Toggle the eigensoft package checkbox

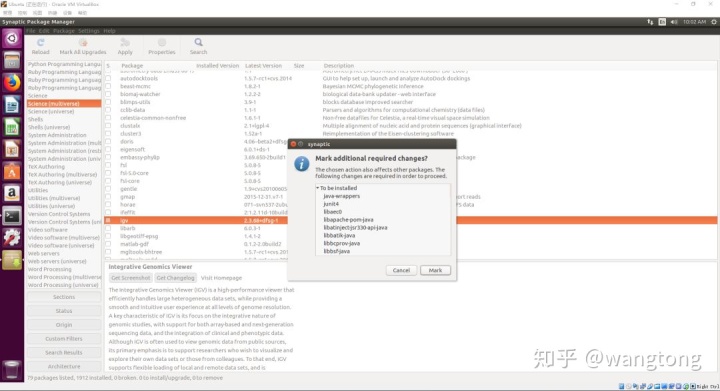tap(108, 150)
